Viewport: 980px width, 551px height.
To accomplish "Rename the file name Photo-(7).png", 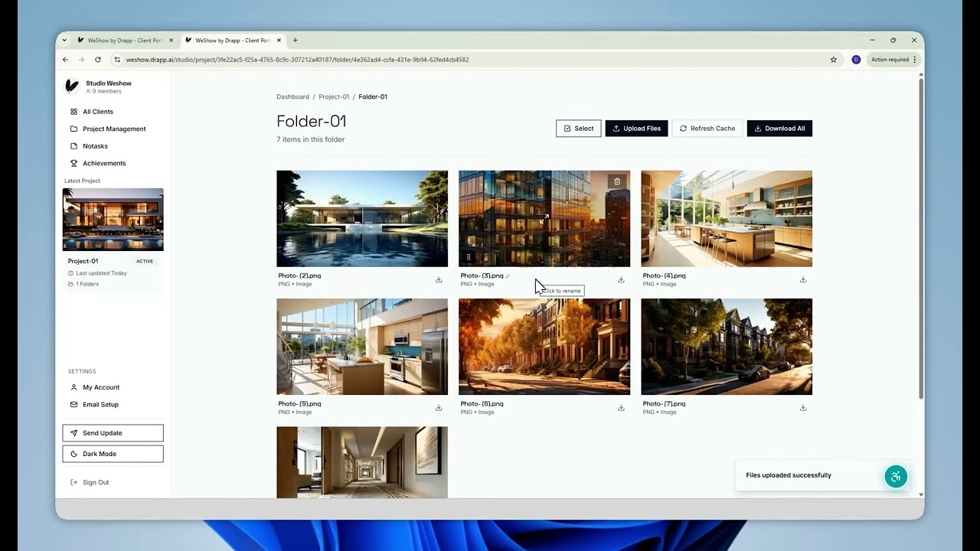I will click(664, 404).
